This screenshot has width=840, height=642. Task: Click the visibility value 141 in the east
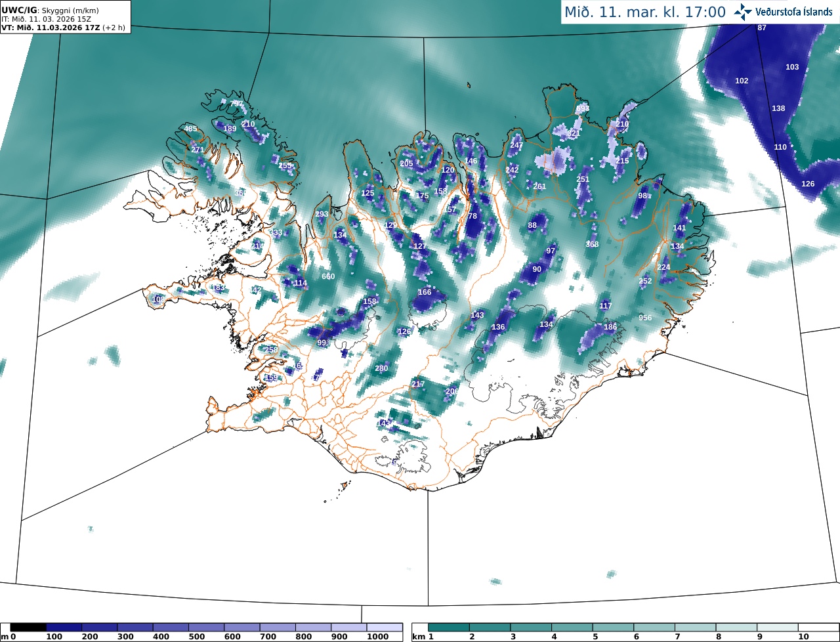pos(679,228)
